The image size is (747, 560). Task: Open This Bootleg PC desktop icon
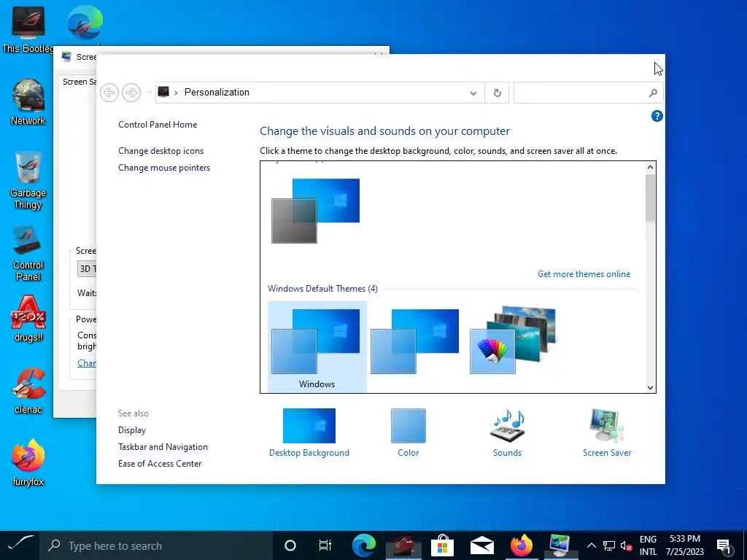click(x=28, y=28)
